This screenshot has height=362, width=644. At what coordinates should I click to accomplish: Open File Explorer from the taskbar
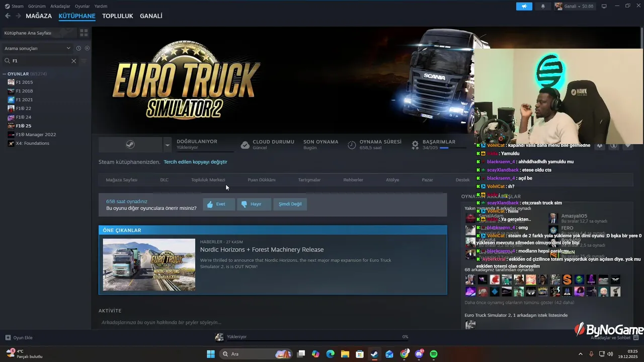[x=345, y=354]
